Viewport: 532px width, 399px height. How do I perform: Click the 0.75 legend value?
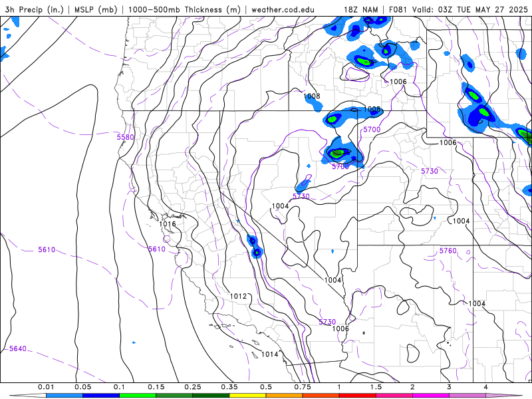pyautogui.click(x=303, y=387)
